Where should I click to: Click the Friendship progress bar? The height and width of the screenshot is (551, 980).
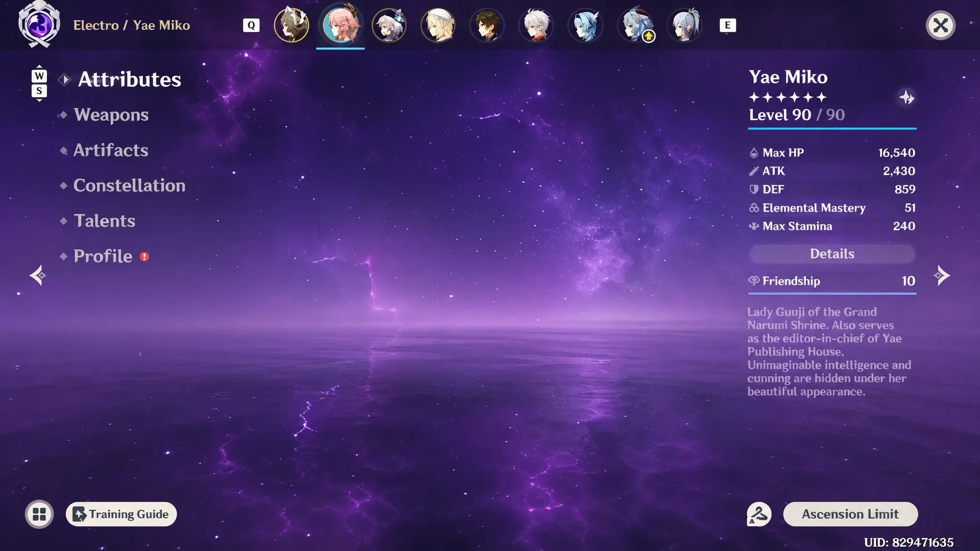click(x=832, y=293)
